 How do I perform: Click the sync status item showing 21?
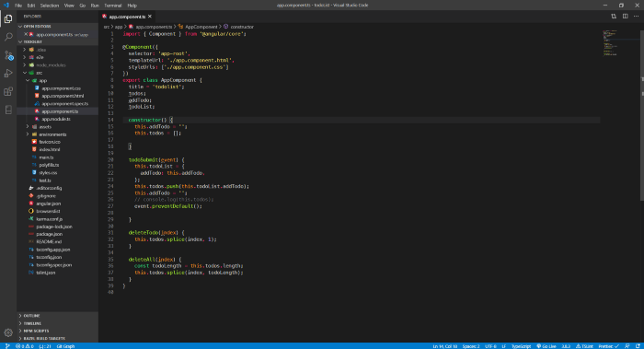tap(45, 346)
